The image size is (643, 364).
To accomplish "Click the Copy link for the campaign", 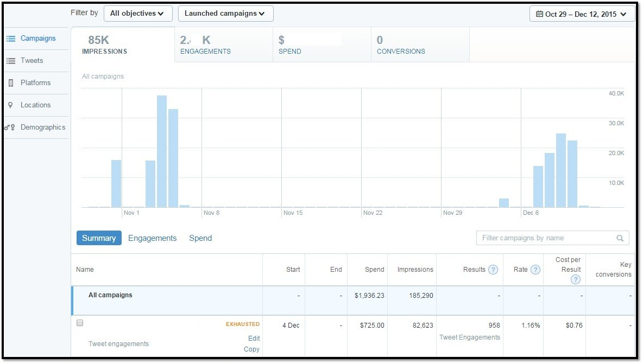I will pos(252,349).
